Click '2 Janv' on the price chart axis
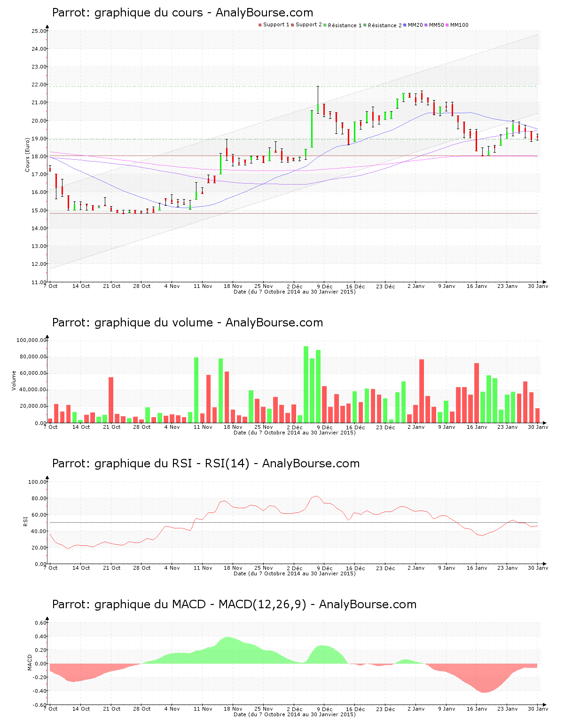 click(416, 286)
